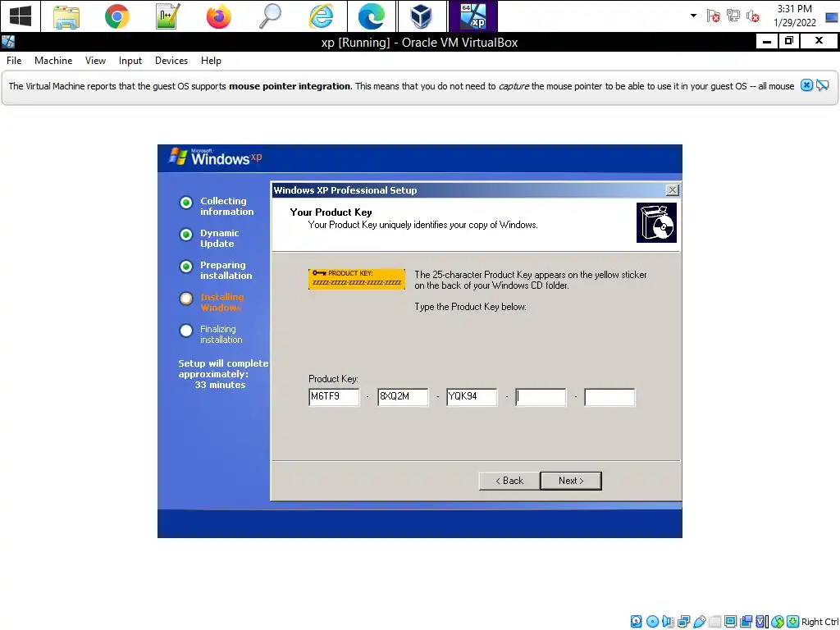840x630 pixels.
Task: Click the muted volume tray icon
Action: pos(753,16)
